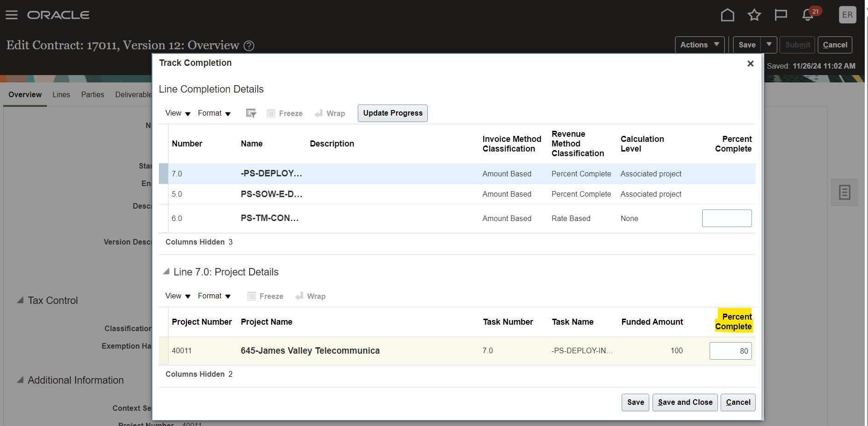This screenshot has width=868, height=426.
Task: Open Actions dropdown in page header
Action: (x=699, y=45)
